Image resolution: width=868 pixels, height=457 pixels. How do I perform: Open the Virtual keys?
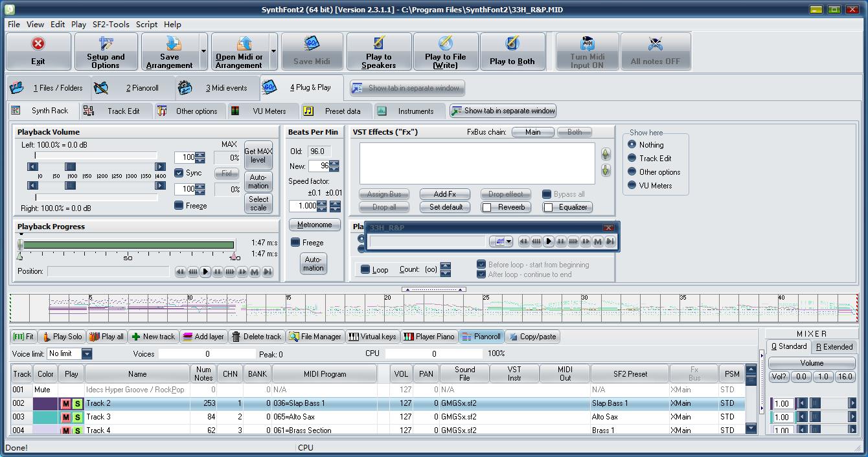[x=372, y=337]
